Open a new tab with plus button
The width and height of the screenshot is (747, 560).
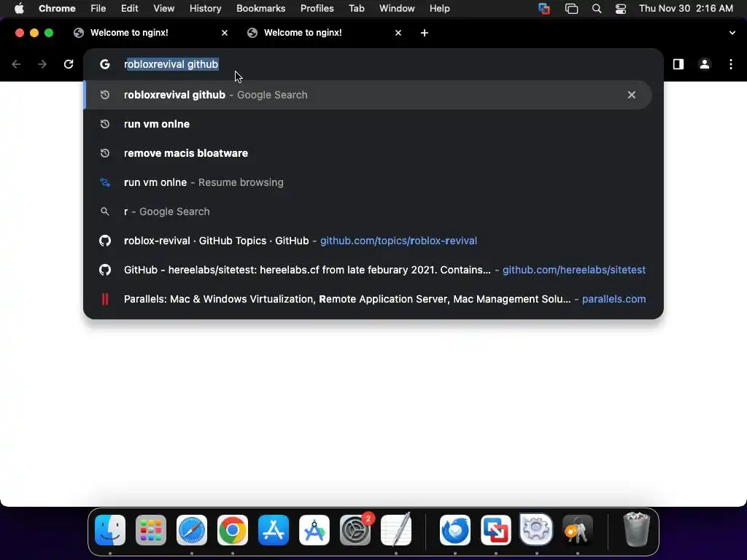point(425,33)
